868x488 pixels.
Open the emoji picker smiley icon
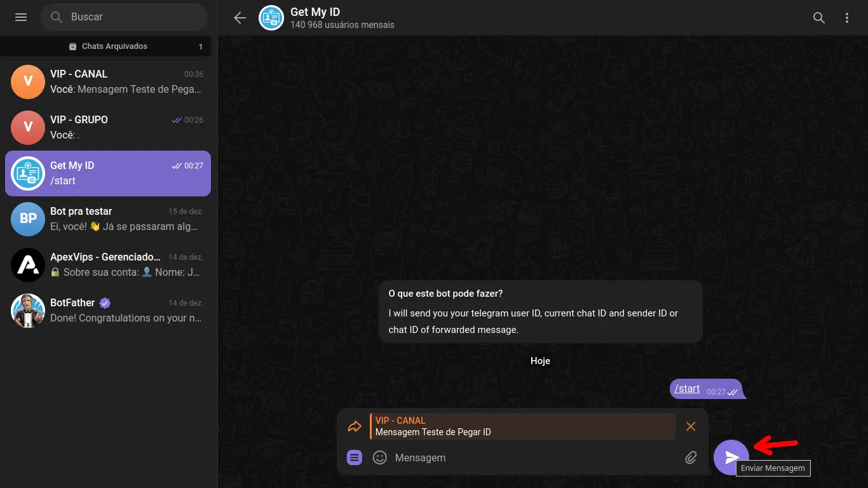click(380, 457)
